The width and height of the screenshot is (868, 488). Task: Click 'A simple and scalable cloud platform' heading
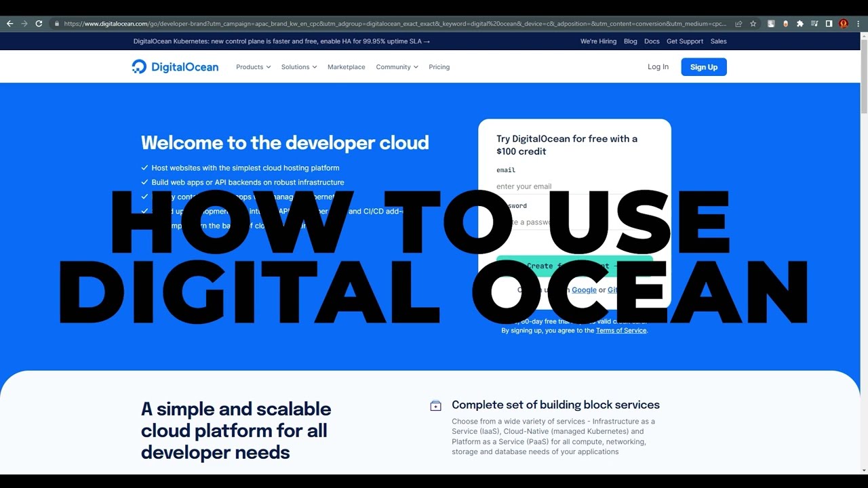pos(236,430)
